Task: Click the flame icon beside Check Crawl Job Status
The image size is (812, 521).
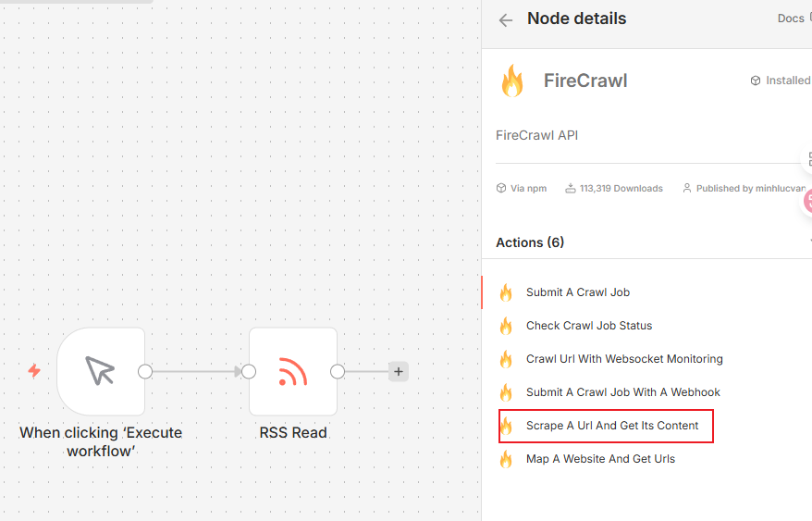Action: pos(506,326)
